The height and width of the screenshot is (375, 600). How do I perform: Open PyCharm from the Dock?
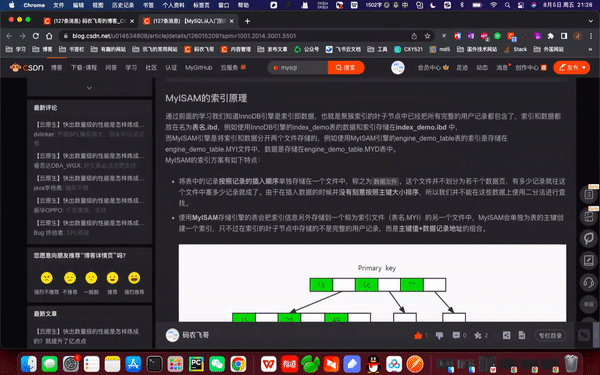[196, 364]
